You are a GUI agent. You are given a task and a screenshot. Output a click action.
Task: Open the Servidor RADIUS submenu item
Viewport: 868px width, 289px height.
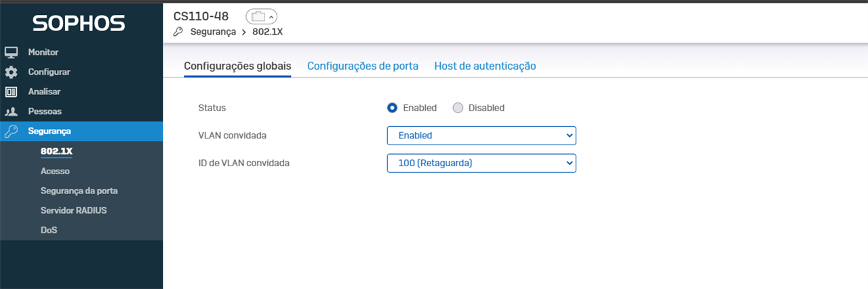(x=73, y=210)
